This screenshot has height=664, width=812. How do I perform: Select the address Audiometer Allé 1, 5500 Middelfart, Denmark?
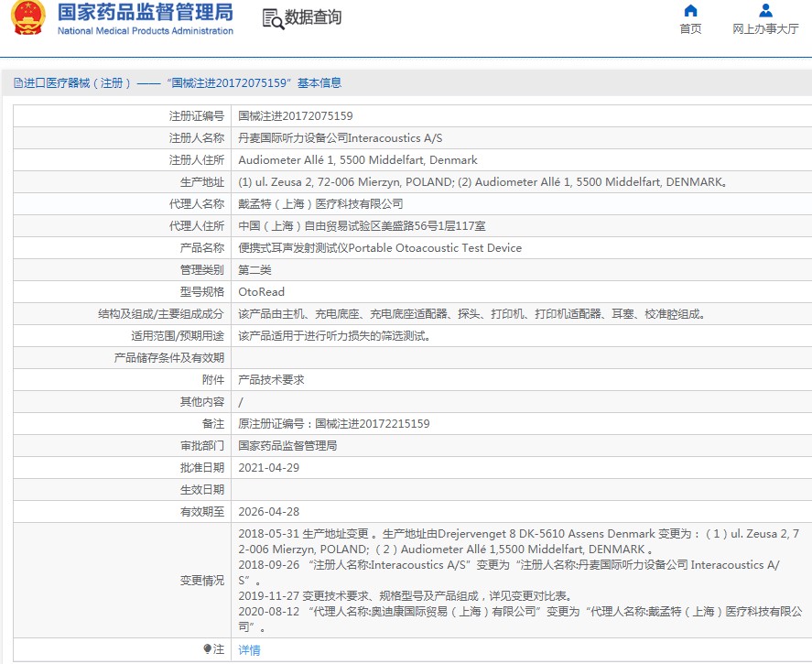(358, 160)
